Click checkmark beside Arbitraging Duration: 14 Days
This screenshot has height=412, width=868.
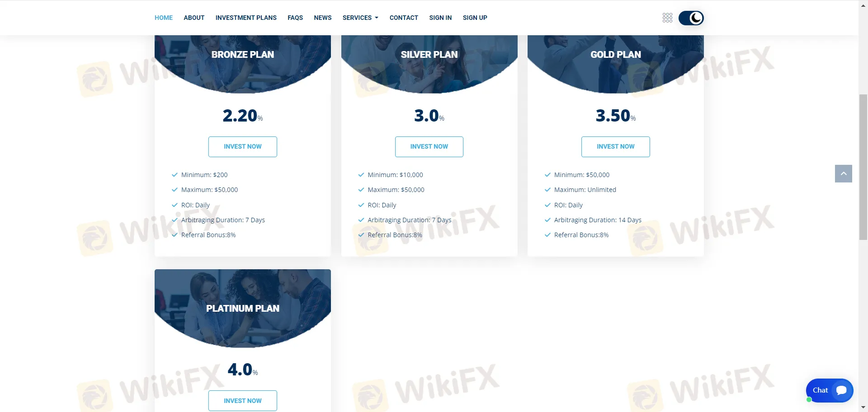pos(547,220)
